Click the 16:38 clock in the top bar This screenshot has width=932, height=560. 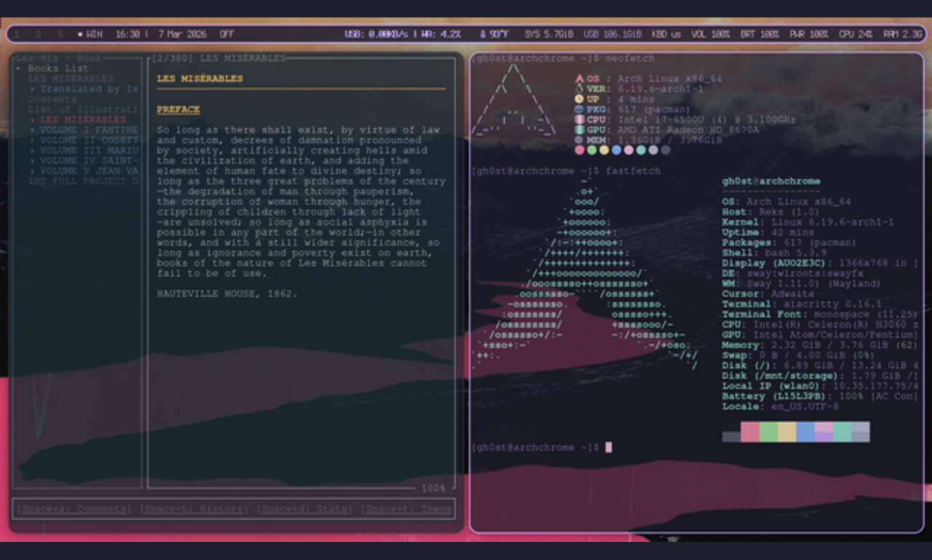pos(127,34)
